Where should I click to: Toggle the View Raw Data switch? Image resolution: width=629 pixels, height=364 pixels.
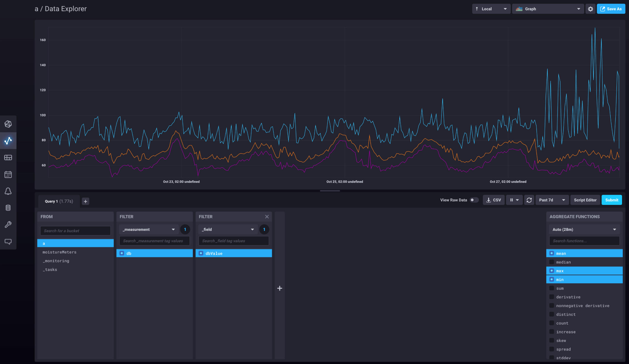coord(474,200)
